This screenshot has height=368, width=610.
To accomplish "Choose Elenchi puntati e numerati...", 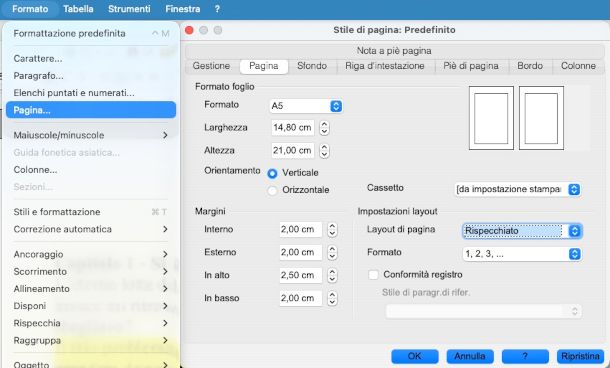I will click(91, 93).
